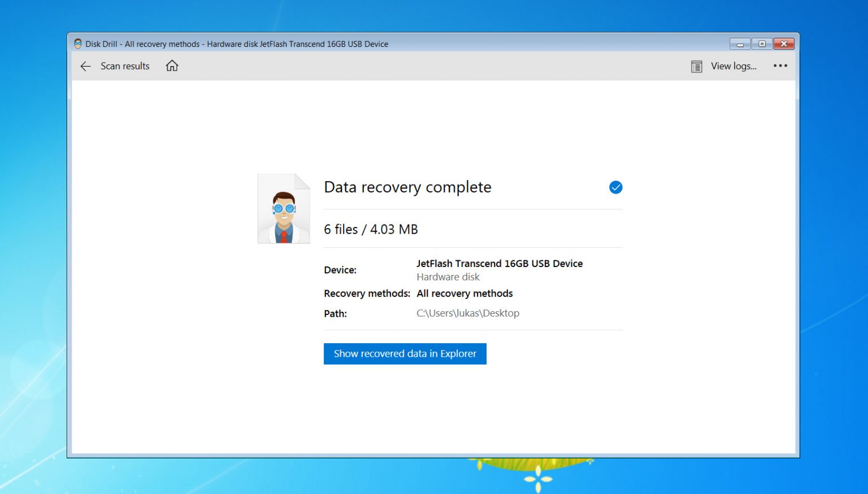Click the JetFlash Transcend 16GB USB Device name
868x494 pixels.
coord(500,263)
